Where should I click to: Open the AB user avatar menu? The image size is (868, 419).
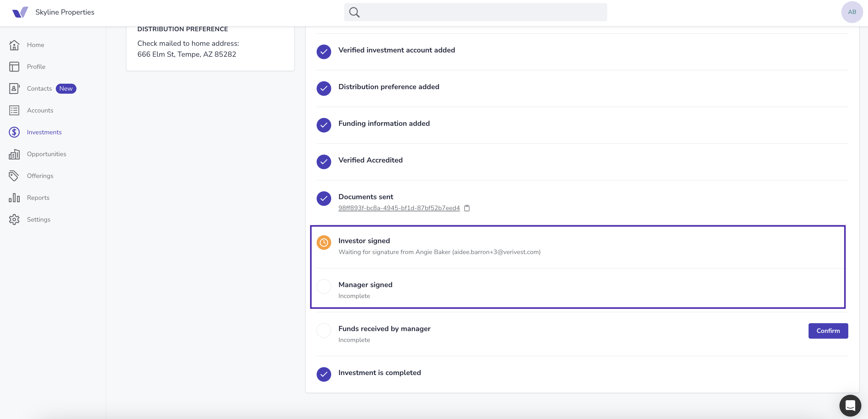852,12
